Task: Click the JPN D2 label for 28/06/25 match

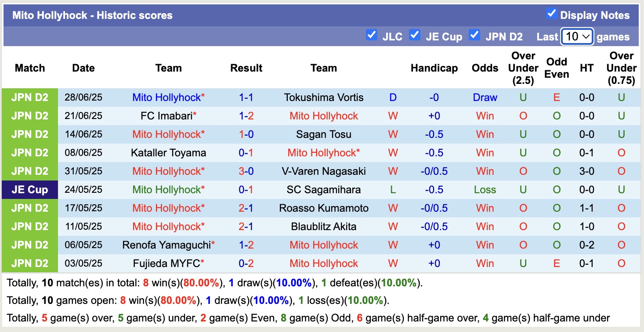Action: pos(29,97)
